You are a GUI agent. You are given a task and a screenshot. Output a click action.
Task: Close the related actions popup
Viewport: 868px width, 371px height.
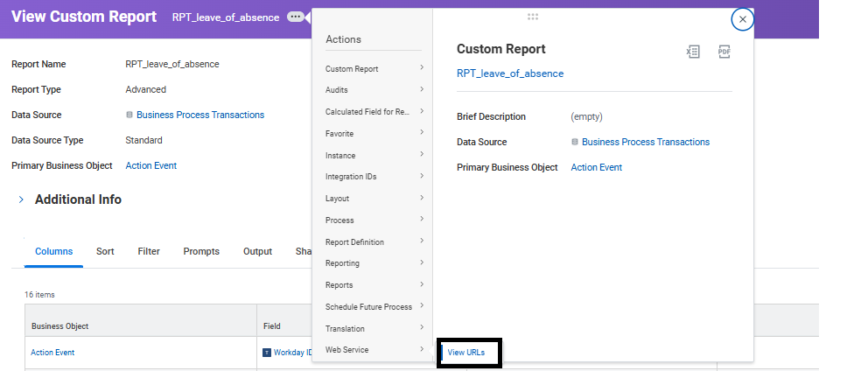[742, 19]
